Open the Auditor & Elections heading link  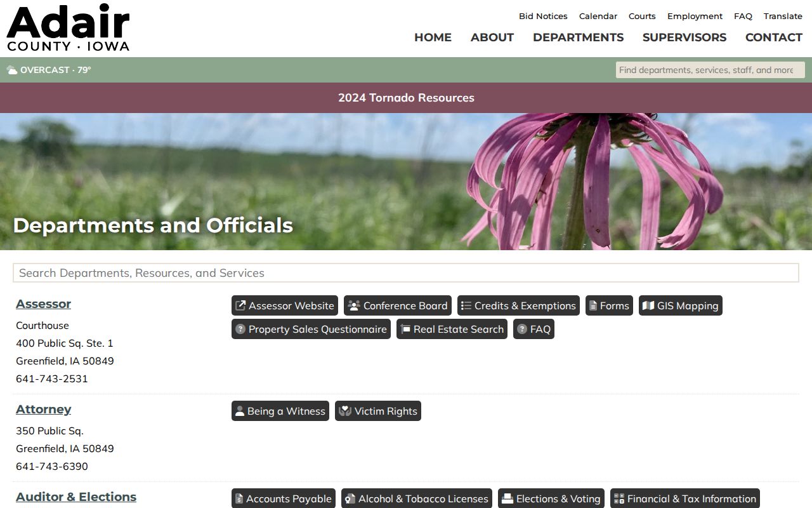76,497
